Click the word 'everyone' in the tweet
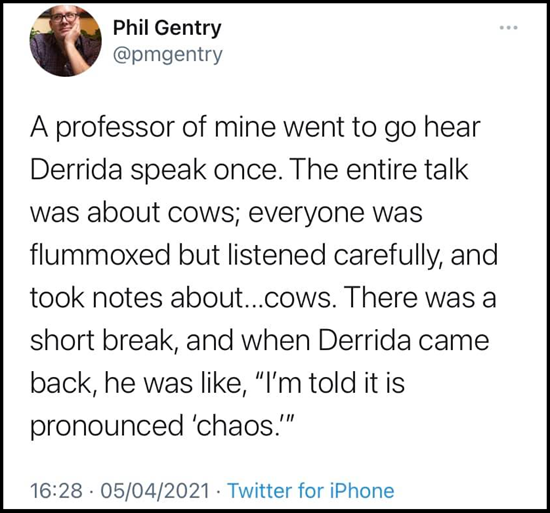The image size is (550, 513). [x=306, y=214]
